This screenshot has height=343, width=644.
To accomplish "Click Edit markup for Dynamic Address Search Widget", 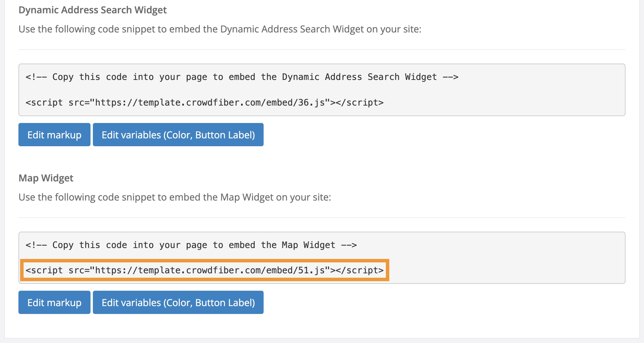I will [x=54, y=135].
